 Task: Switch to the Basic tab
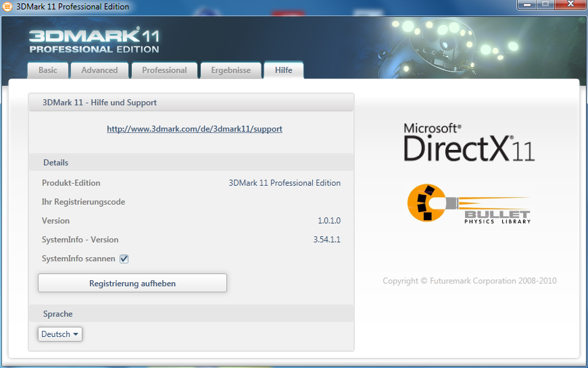point(48,70)
